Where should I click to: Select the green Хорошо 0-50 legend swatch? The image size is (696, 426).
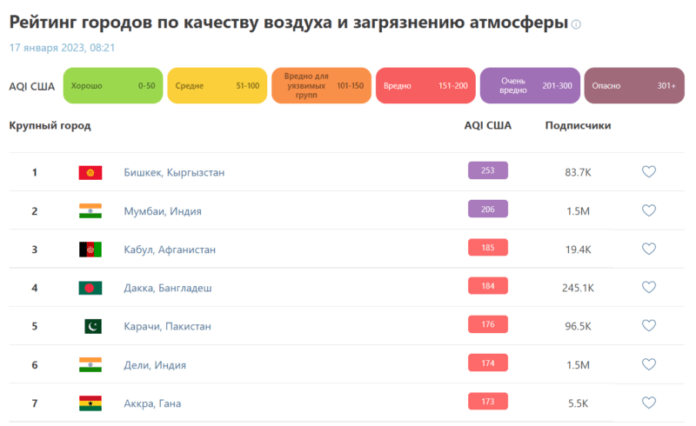pos(112,86)
